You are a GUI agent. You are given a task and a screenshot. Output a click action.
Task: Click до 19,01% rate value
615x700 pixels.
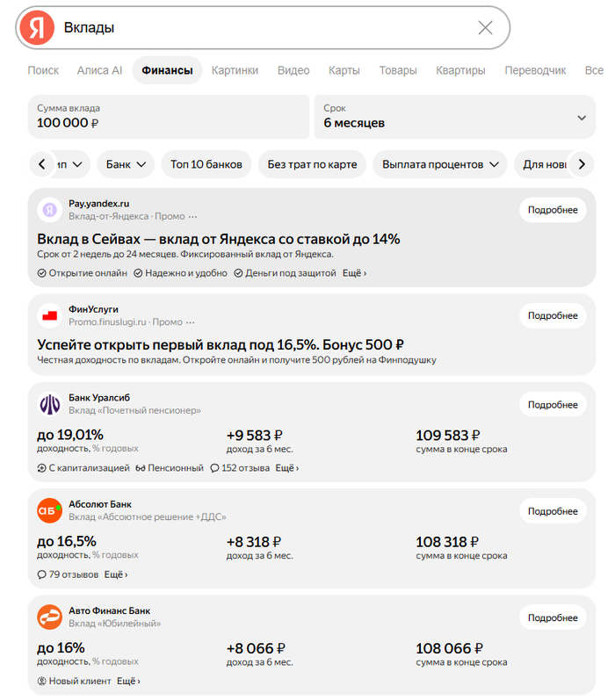point(70,435)
